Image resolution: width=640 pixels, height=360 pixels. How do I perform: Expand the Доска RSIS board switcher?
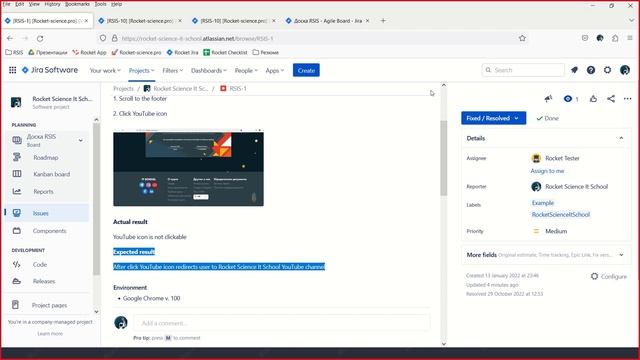coord(80,140)
